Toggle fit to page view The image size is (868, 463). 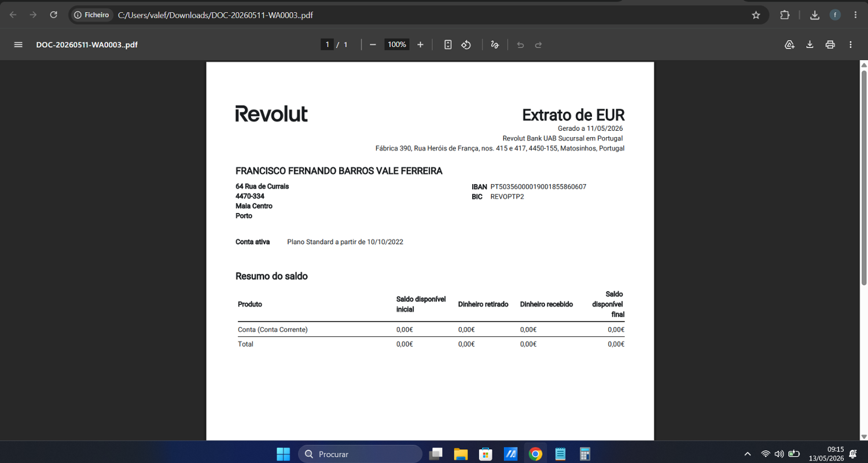point(448,45)
